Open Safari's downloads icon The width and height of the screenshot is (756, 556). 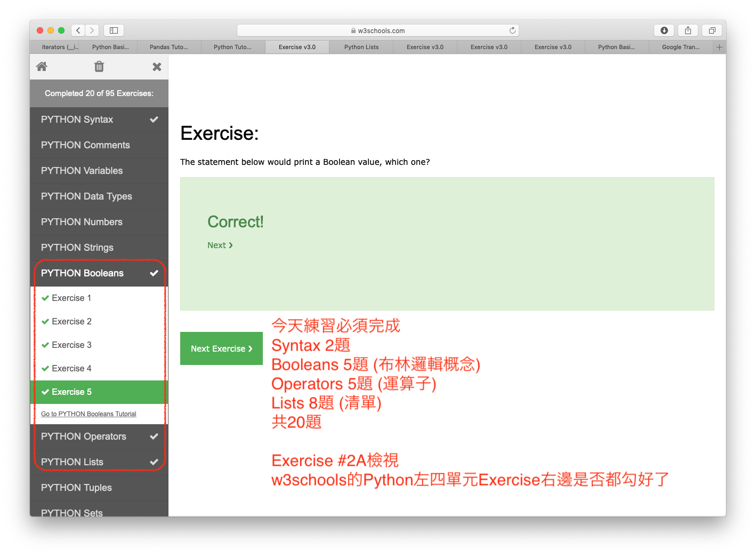click(664, 30)
